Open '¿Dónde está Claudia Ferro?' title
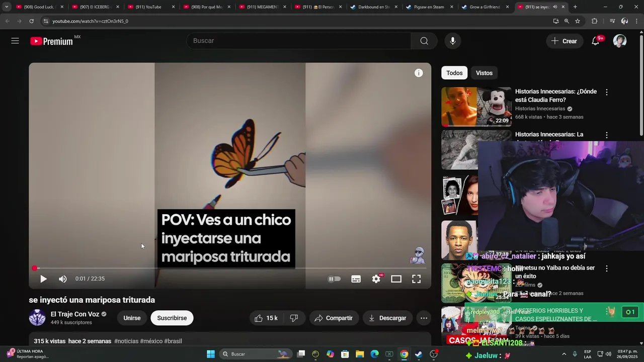 (x=556, y=96)
